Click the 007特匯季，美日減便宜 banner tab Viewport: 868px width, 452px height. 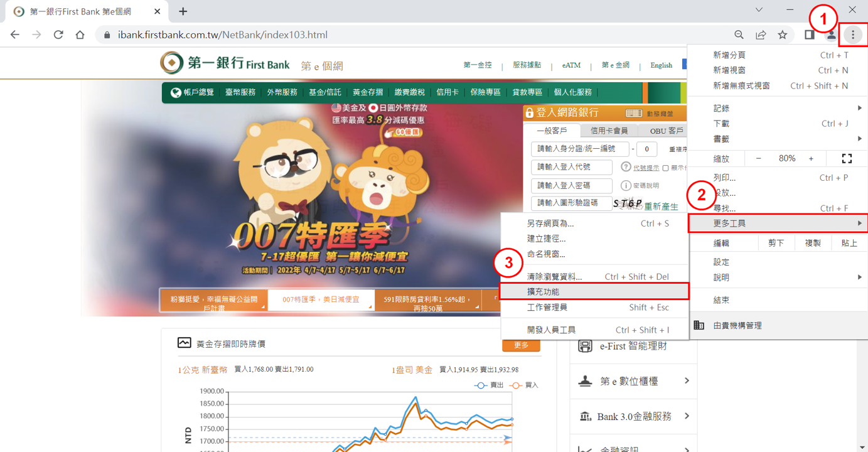(x=321, y=300)
